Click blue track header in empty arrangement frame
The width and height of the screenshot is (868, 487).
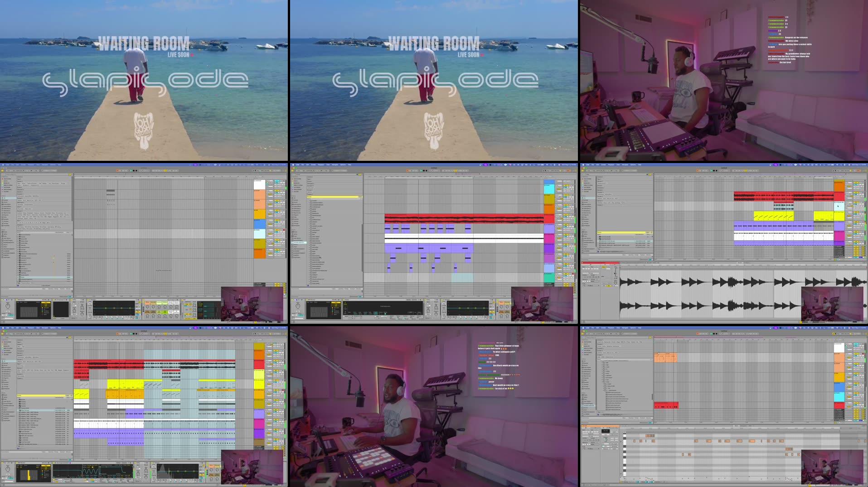pyautogui.click(x=259, y=224)
